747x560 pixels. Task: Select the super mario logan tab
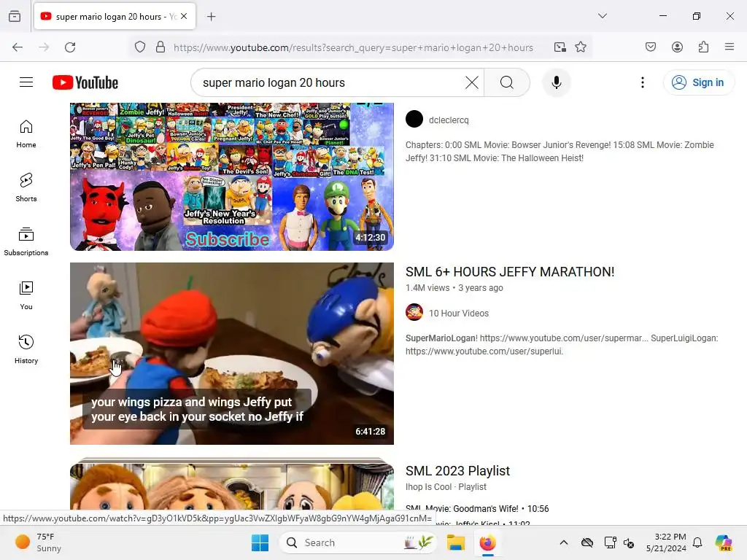coord(115,16)
